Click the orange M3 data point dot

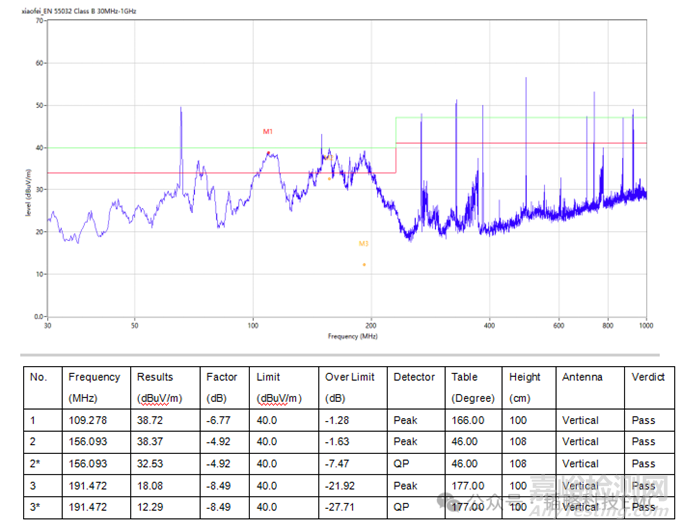pyautogui.click(x=364, y=264)
